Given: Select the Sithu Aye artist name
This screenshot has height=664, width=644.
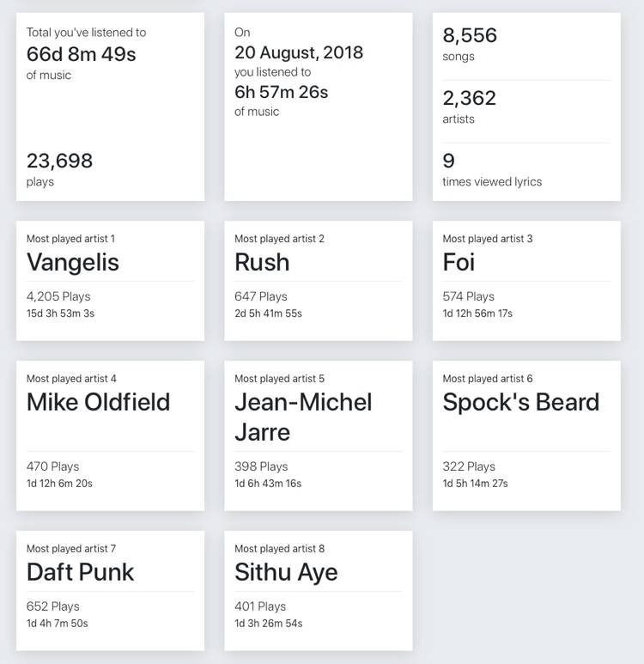Looking at the screenshot, I should pos(286,573).
